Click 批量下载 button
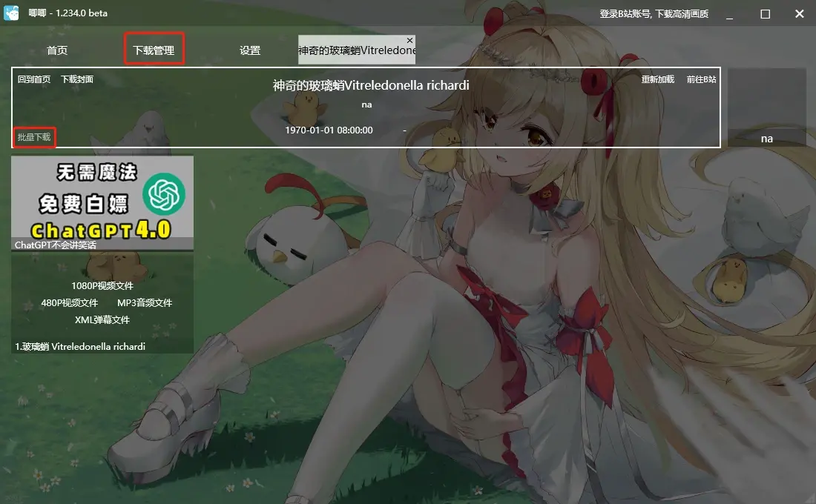The height and width of the screenshot is (504, 816). click(x=34, y=137)
